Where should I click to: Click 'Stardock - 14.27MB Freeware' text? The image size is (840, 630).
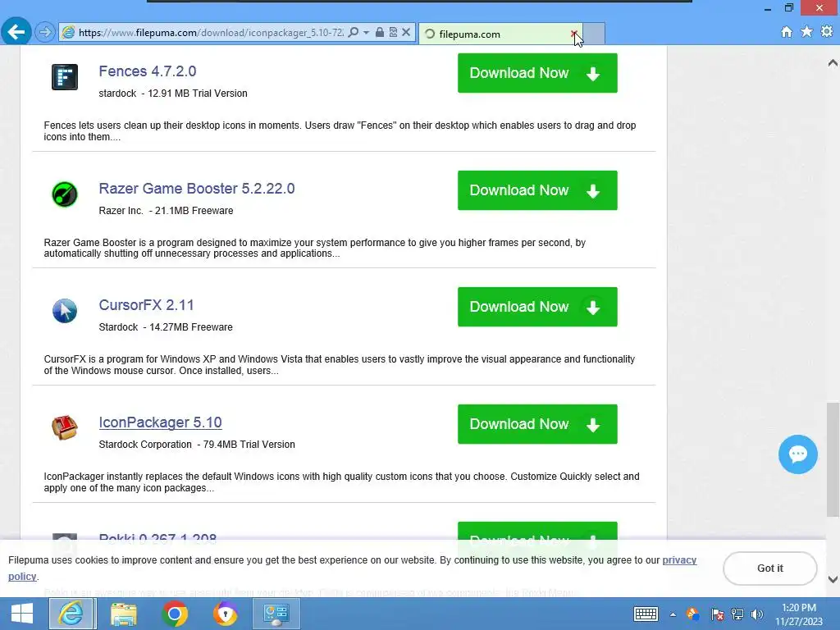166,327
